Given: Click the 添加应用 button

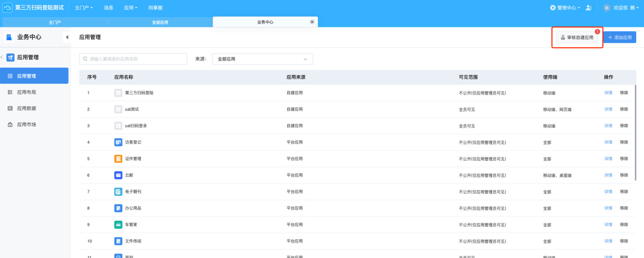Looking at the screenshot, I should coord(620,38).
